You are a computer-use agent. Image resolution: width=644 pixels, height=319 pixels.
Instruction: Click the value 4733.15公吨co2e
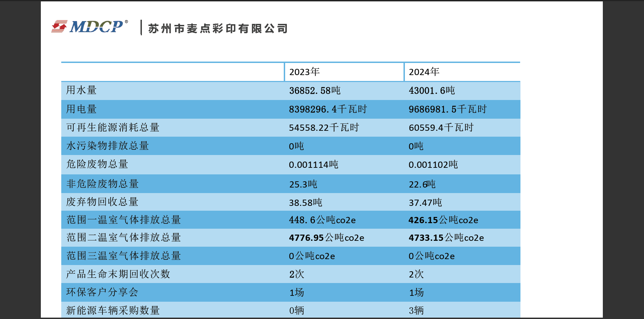446,238
